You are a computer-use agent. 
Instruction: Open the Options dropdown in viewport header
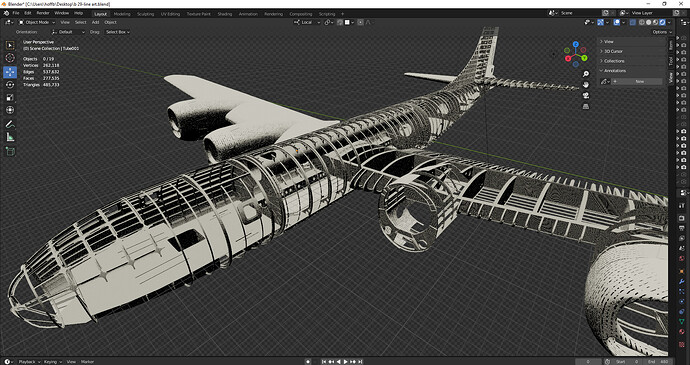tap(661, 32)
